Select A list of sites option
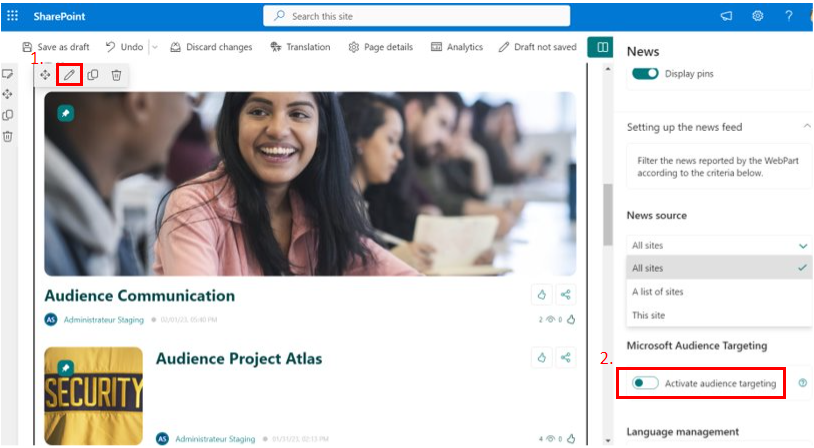Screen dimensions: 814x448 click(719, 292)
